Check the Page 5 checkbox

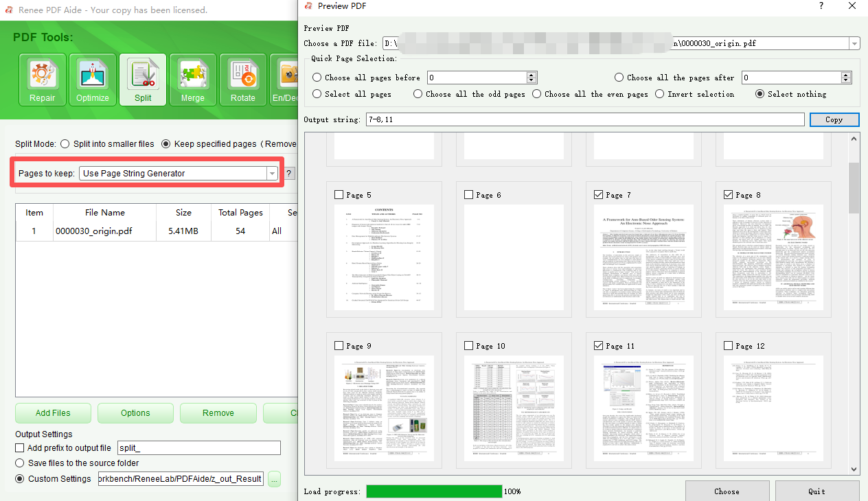point(339,195)
